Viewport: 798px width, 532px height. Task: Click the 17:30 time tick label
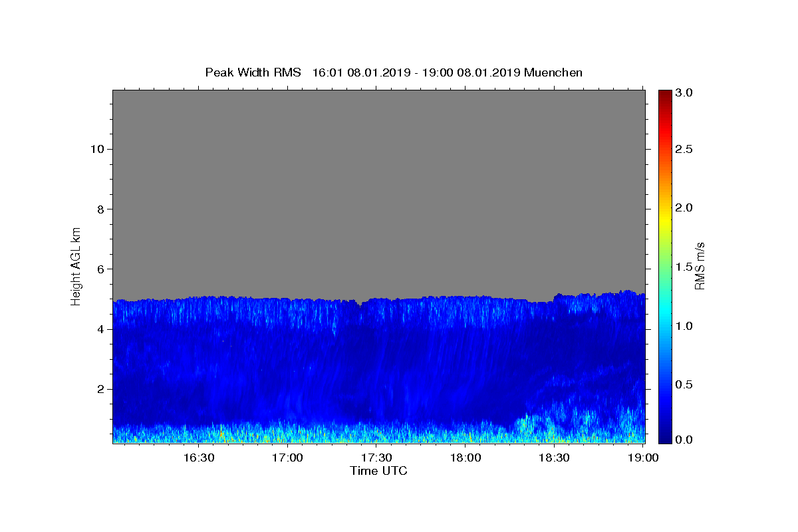click(376, 458)
